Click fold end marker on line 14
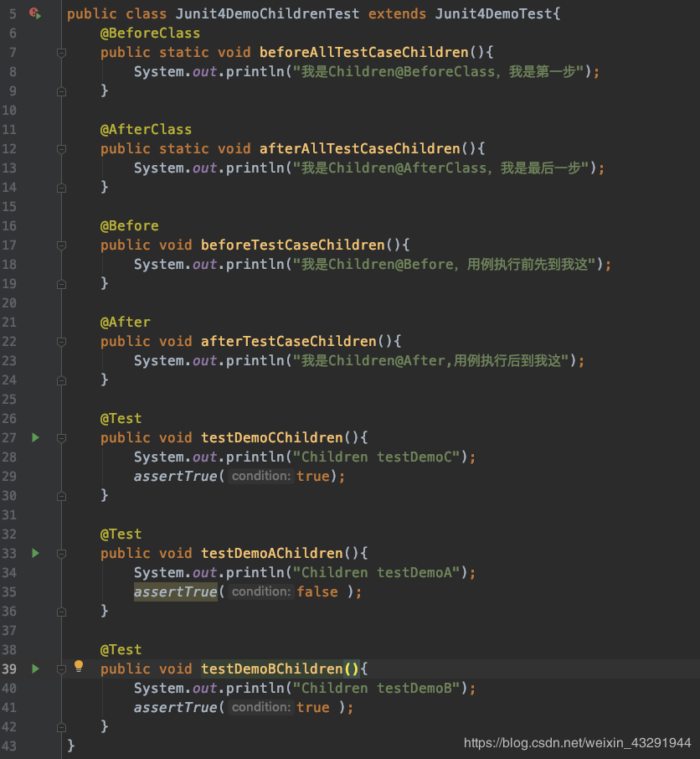 click(x=61, y=188)
